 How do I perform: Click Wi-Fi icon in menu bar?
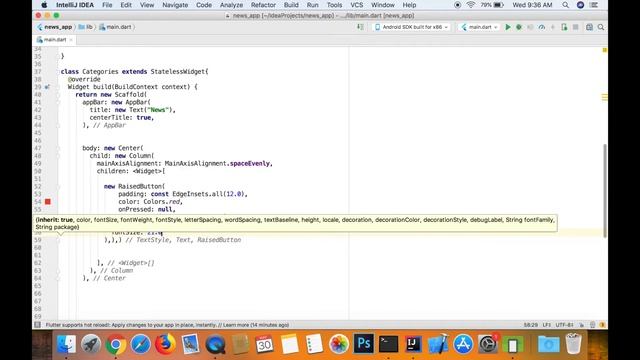click(471, 5)
